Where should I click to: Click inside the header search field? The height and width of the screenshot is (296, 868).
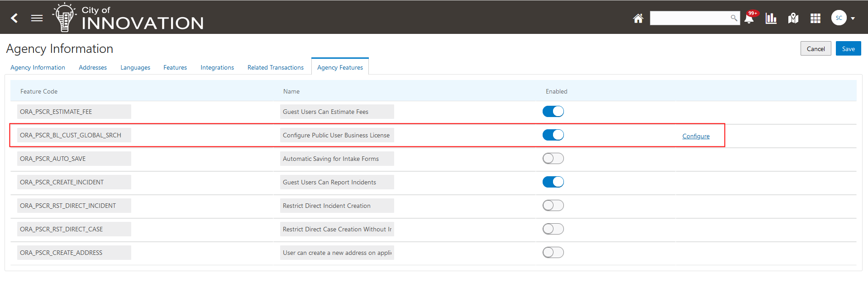[x=689, y=18]
